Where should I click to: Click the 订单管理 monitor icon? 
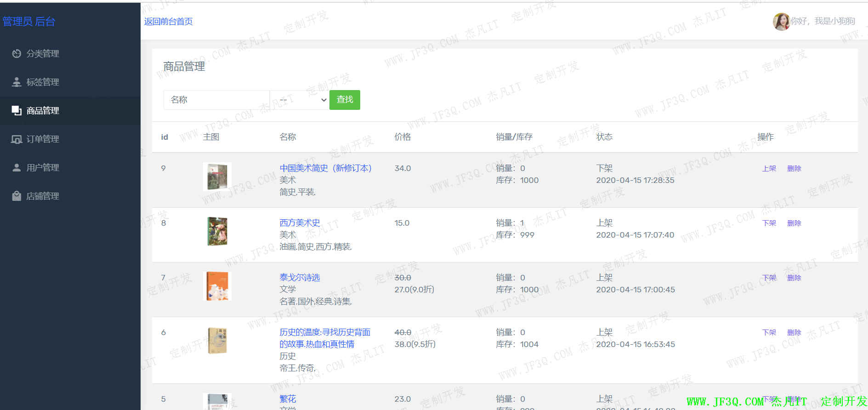(17, 139)
